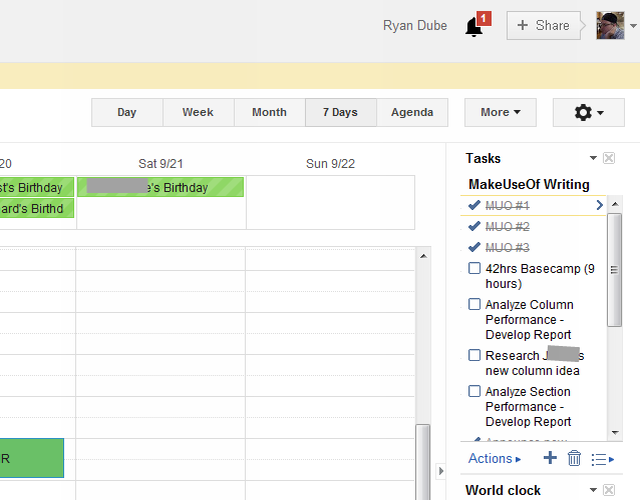Open the notifications bell
The image size is (640, 500).
tap(475, 27)
